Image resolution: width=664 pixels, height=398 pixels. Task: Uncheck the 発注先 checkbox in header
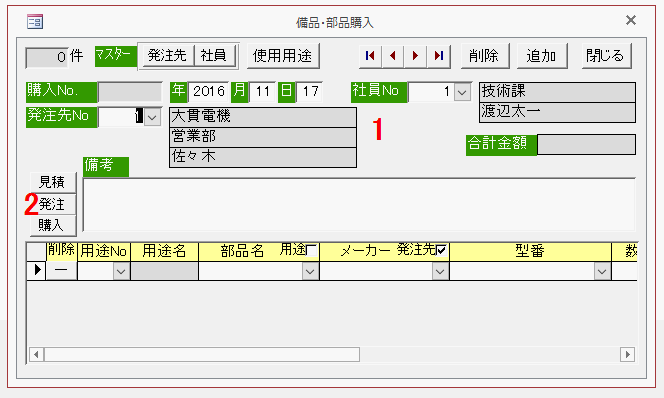441,251
